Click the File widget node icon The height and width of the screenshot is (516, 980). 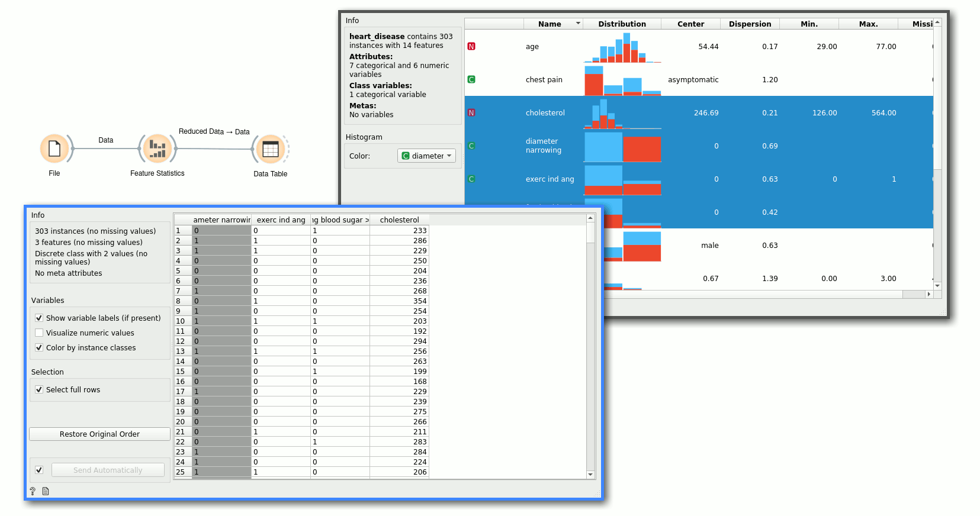coord(54,149)
